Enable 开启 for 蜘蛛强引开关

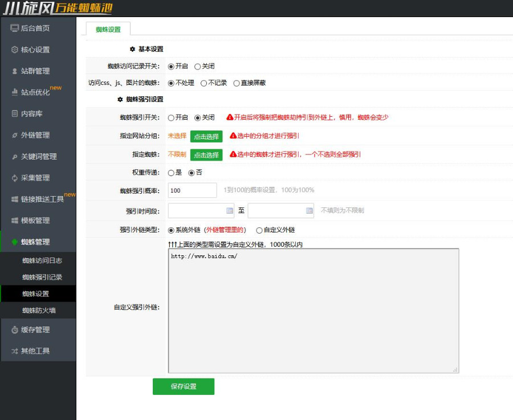click(x=171, y=118)
